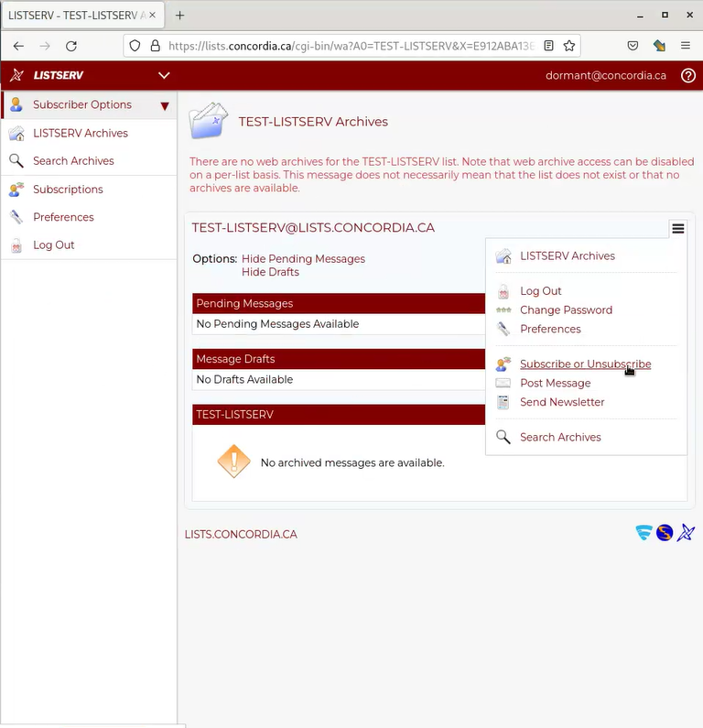Open LISTSERV Archives in the sidebar
703x728 pixels.
(81, 134)
